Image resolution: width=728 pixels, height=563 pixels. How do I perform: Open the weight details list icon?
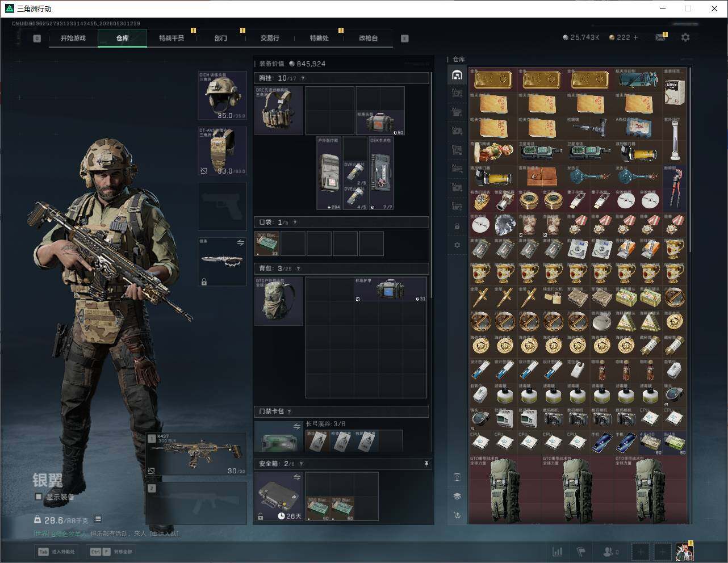pyautogui.click(x=98, y=519)
